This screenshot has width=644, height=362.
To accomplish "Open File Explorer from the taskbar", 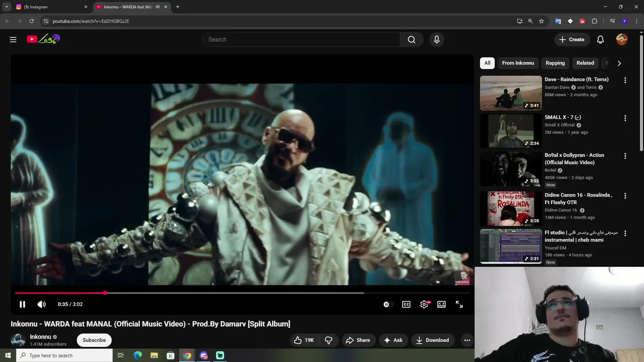I will [x=154, y=355].
